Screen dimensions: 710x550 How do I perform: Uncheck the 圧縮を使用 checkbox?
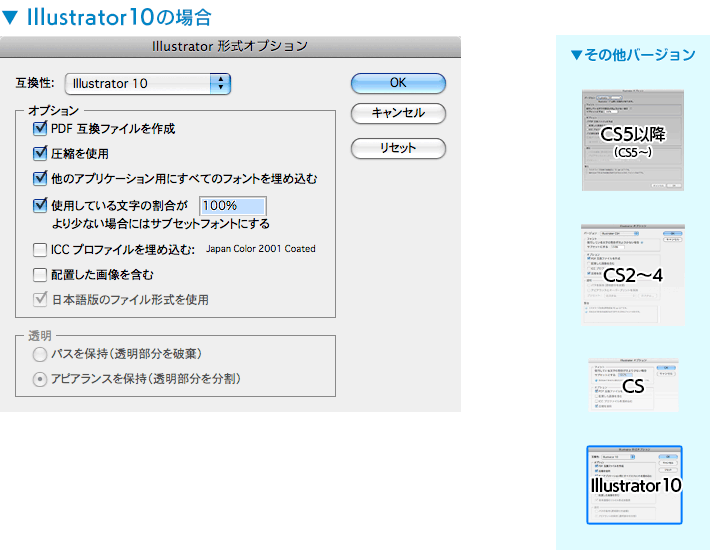tap(40, 153)
